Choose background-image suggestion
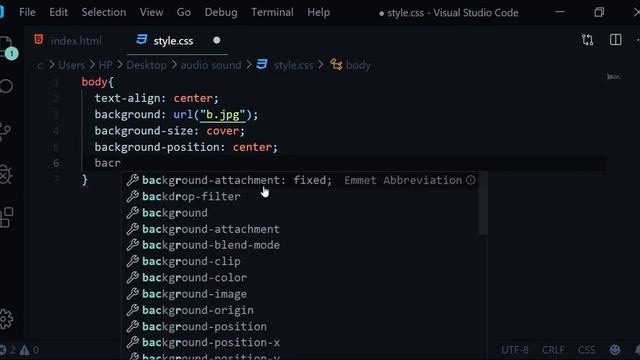640x360 pixels. click(300, 294)
